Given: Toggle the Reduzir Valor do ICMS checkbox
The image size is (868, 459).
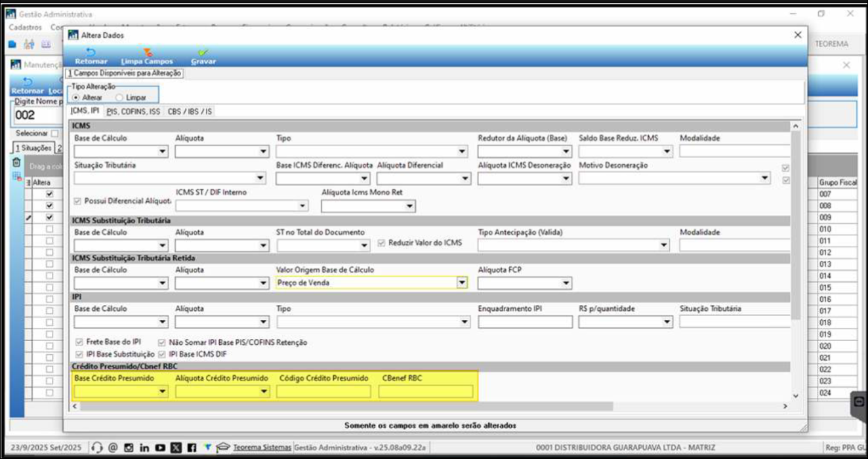Looking at the screenshot, I should pyautogui.click(x=382, y=243).
